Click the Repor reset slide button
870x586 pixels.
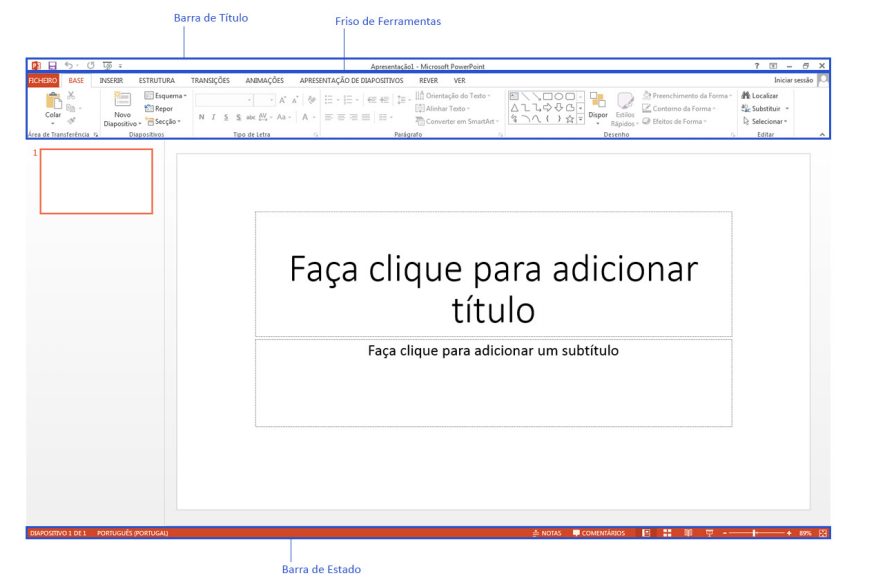pos(158,108)
